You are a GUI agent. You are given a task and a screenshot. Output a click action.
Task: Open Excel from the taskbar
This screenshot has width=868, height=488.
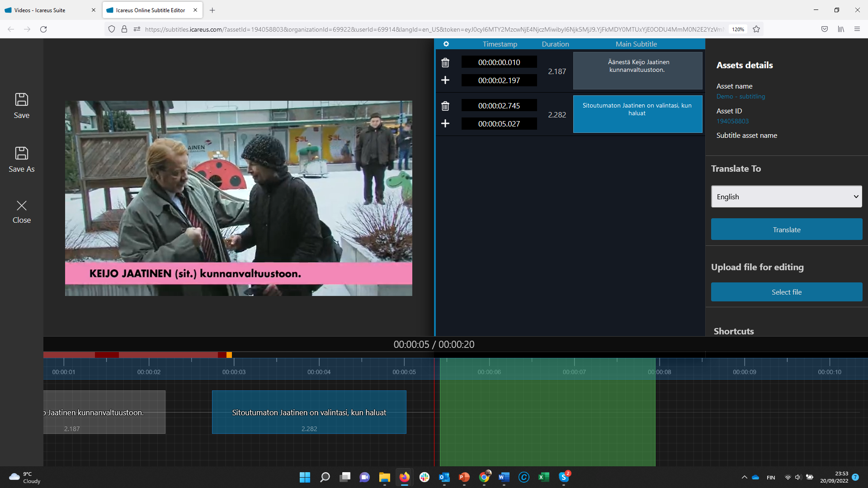(x=543, y=477)
